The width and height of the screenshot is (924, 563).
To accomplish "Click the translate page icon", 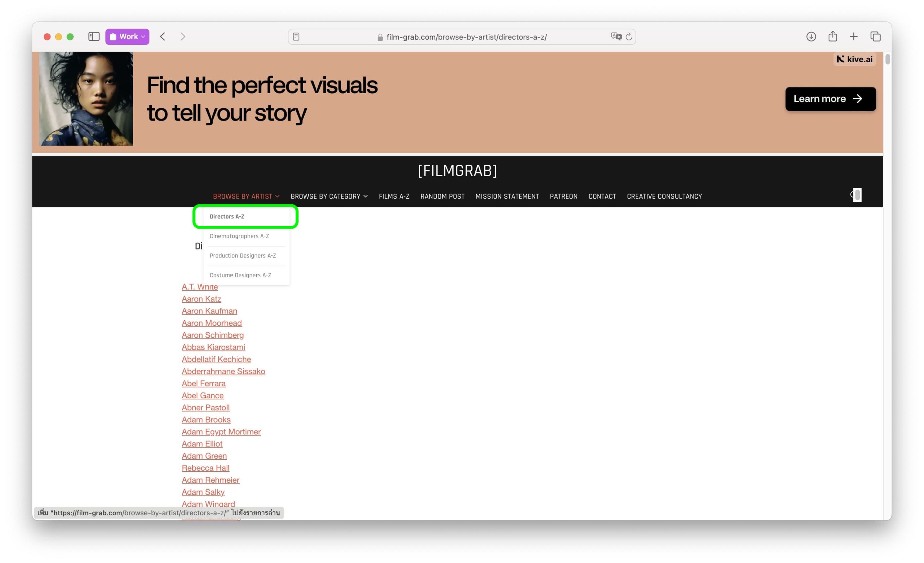I will (x=616, y=36).
